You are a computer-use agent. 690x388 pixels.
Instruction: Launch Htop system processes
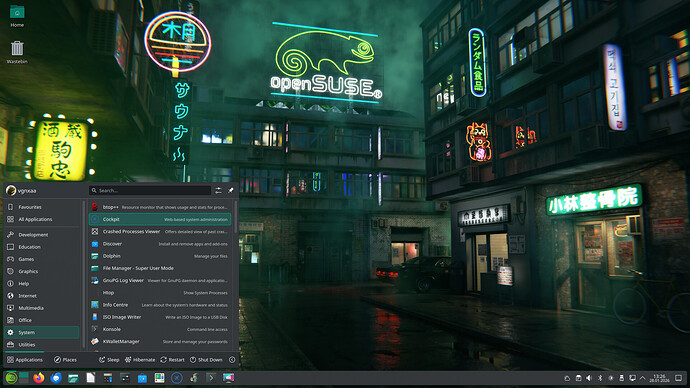point(160,293)
